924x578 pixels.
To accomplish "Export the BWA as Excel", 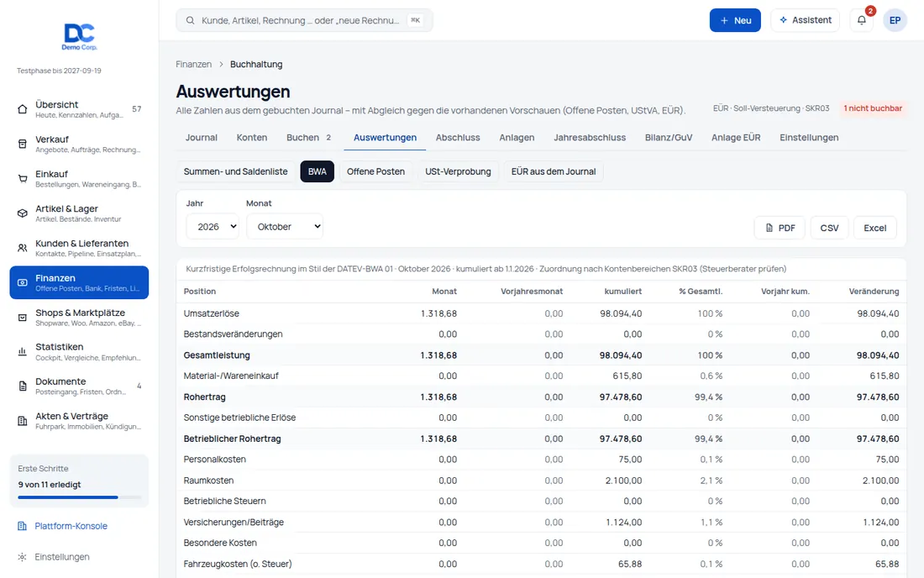I will [x=874, y=228].
